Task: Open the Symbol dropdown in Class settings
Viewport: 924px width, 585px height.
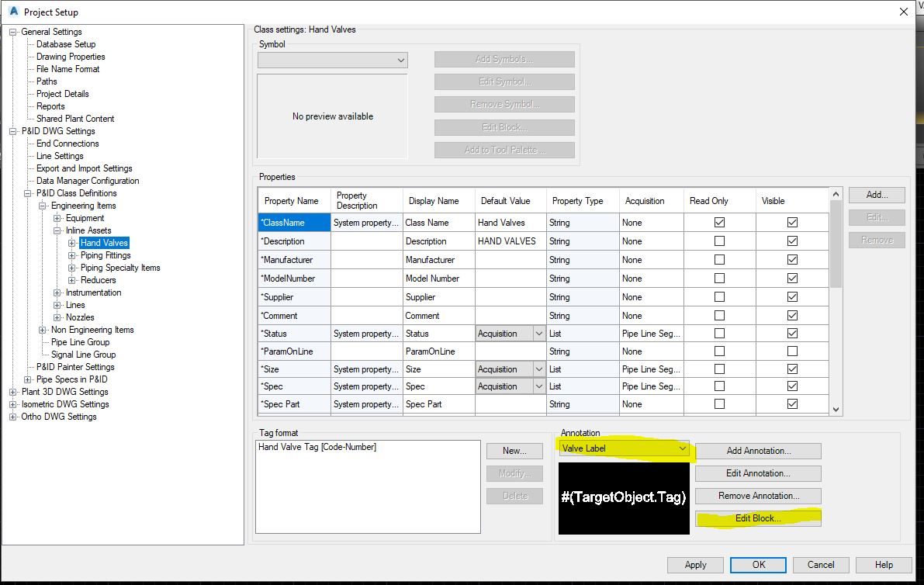Action: pos(401,60)
